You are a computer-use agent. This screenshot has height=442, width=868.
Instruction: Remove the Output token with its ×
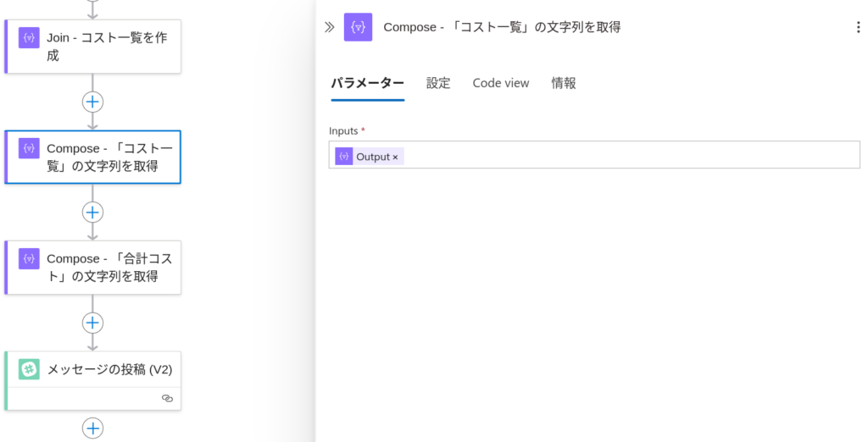[395, 157]
